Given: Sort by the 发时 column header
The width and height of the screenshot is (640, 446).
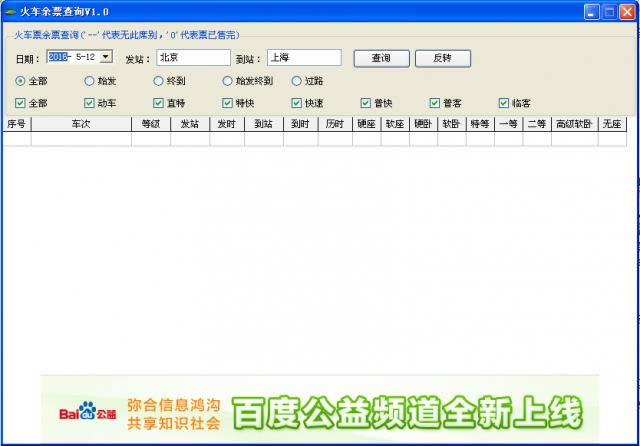Looking at the screenshot, I should click(x=226, y=124).
